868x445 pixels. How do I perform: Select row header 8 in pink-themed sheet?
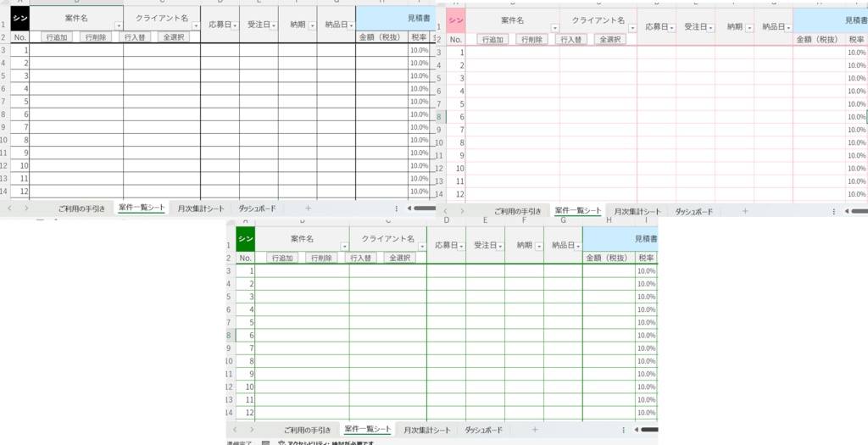click(x=441, y=117)
